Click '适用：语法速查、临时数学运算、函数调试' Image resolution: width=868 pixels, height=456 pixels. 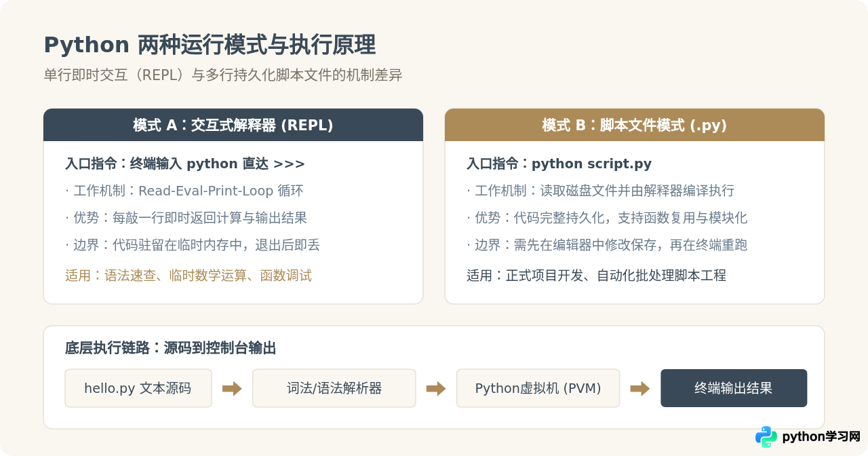189,275
